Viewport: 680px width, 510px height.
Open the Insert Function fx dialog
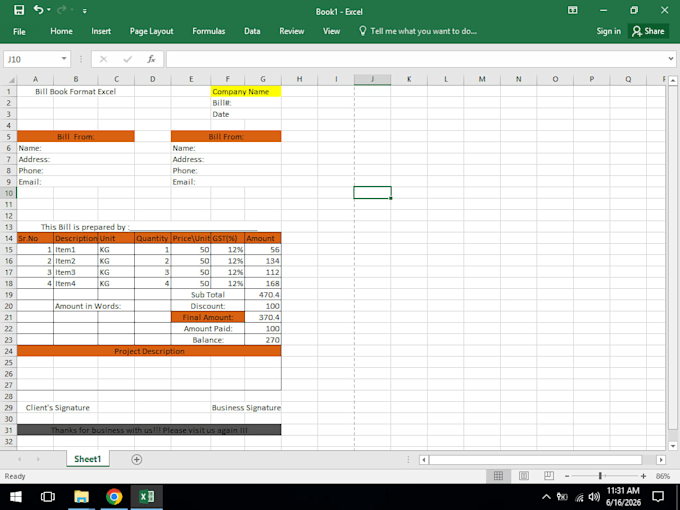(x=151, y=59)
